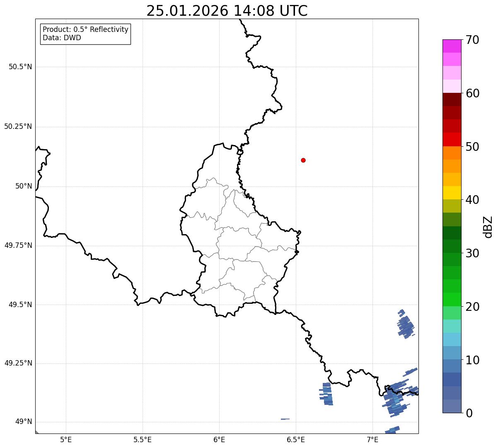Click the colorbar value 10
This screenshot has height=448, width=498.
(x=472, y=360)
